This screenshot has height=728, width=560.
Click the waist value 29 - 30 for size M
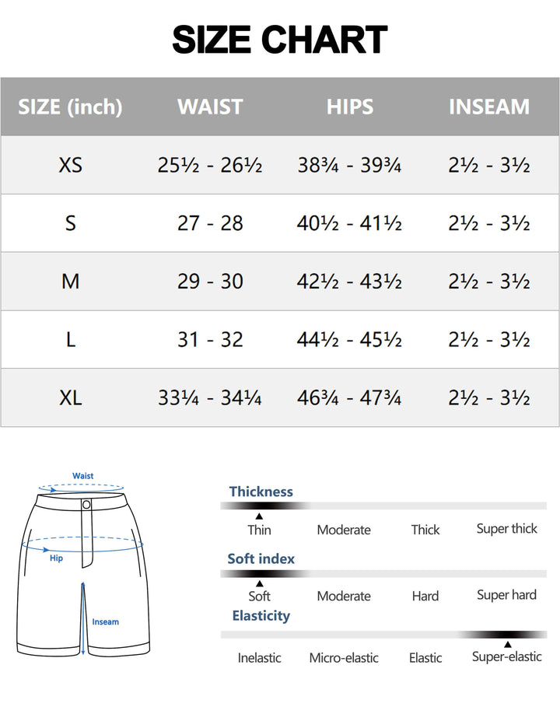(x=210, y=282)
